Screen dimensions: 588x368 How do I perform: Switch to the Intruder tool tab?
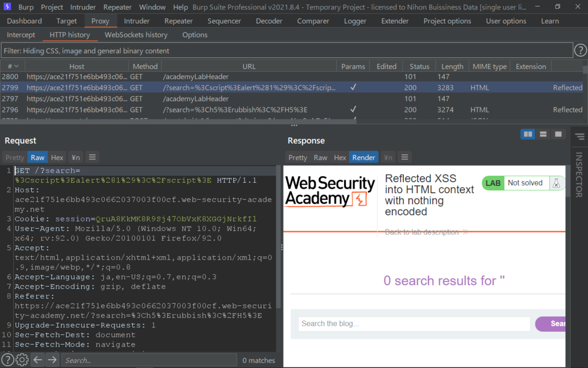coord(137,21)
